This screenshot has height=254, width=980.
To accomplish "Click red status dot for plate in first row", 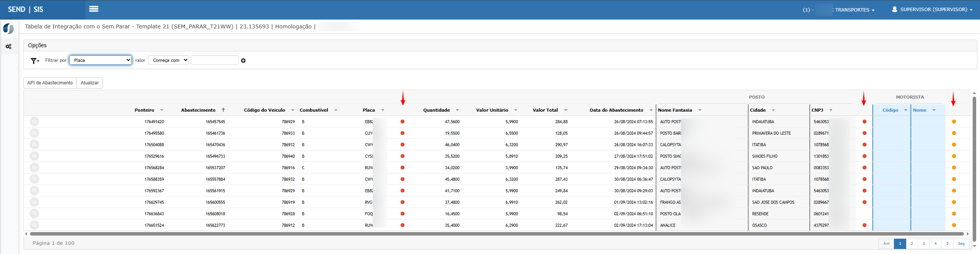I will point(402,122).
